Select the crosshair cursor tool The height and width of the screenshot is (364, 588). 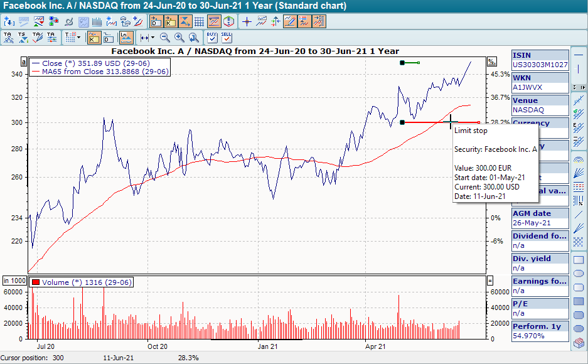click(x=247, y=21)
